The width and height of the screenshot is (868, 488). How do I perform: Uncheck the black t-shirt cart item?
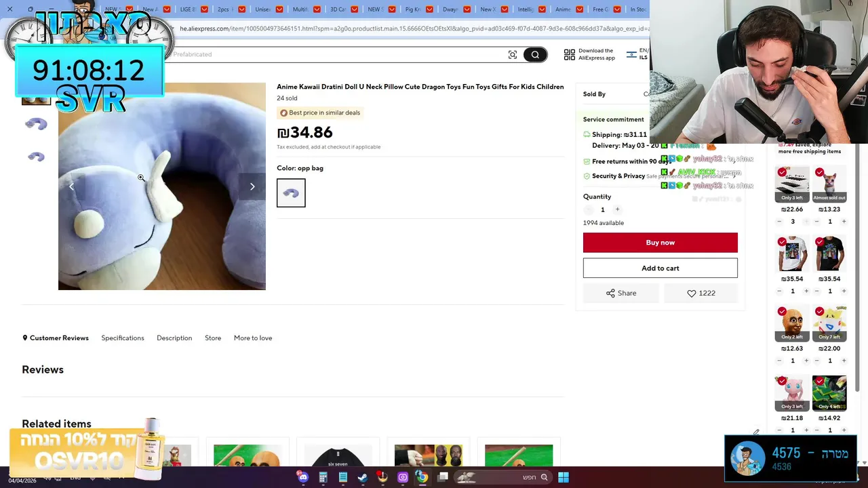click(820, 242)
